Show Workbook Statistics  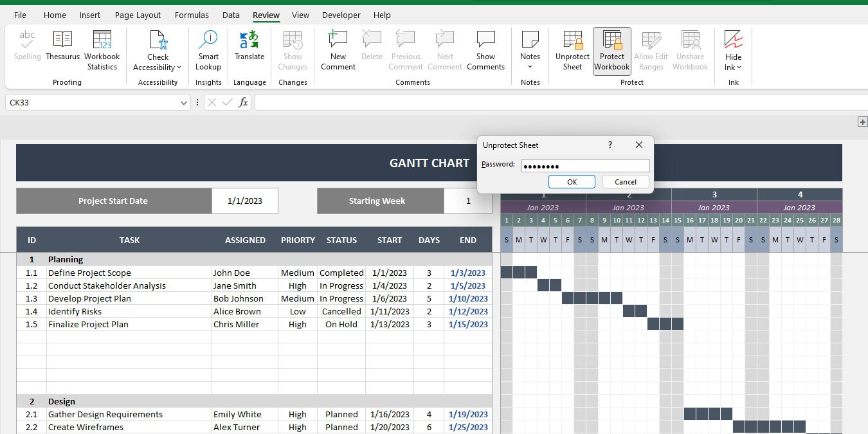(102, 48)
